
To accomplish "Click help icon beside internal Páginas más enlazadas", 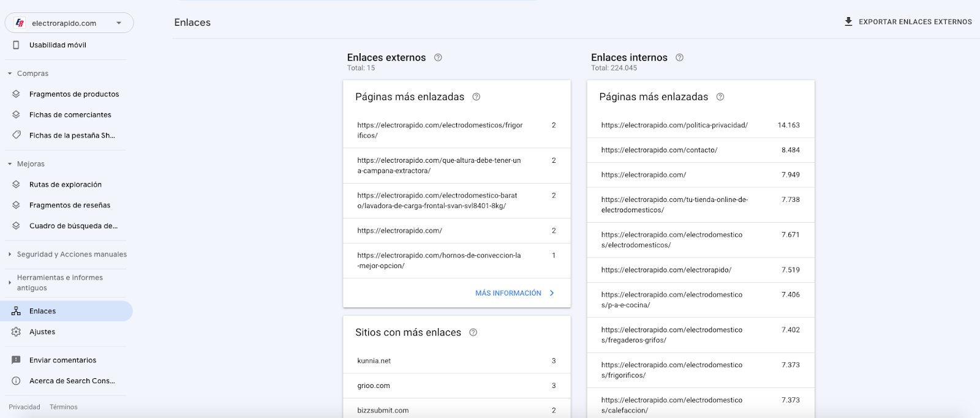I will pos(720,97).
